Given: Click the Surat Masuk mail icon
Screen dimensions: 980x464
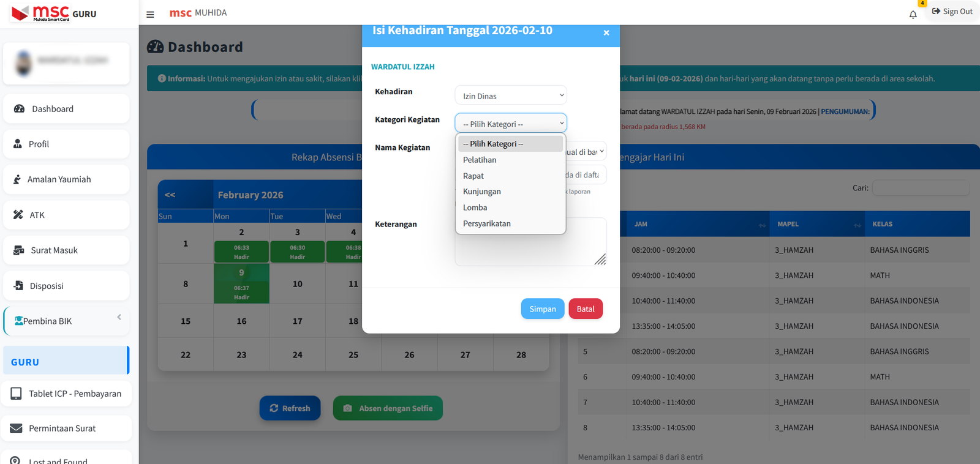Looking at the screenshot, I should coord(18,250).
